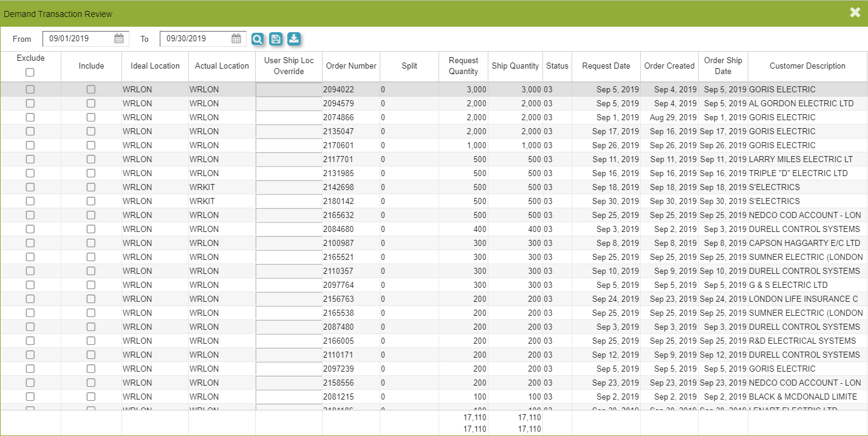This screenshot has height=436, width=868.
Task: Toggle the Exclude header select-all checkbox
Action: 30,72
